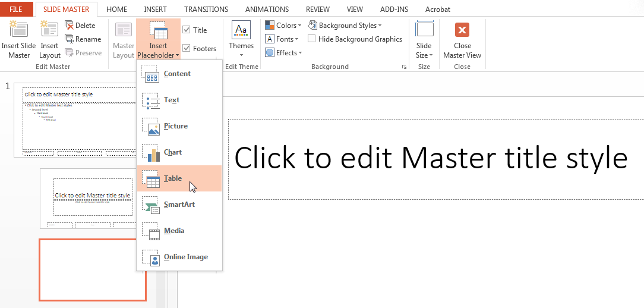Viewport: 644px width, 308px height.
Task: Rename the current layout
Action: tap(83, 39)
